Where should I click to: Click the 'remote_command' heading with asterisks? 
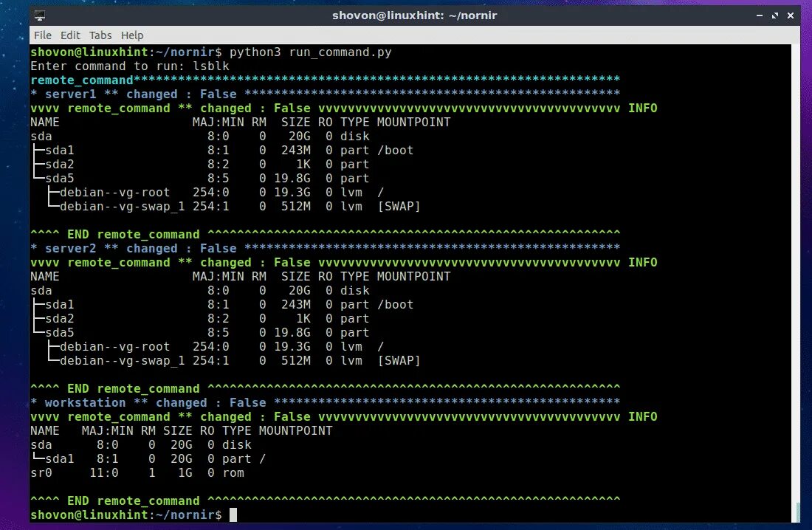(x=326, y=80)
